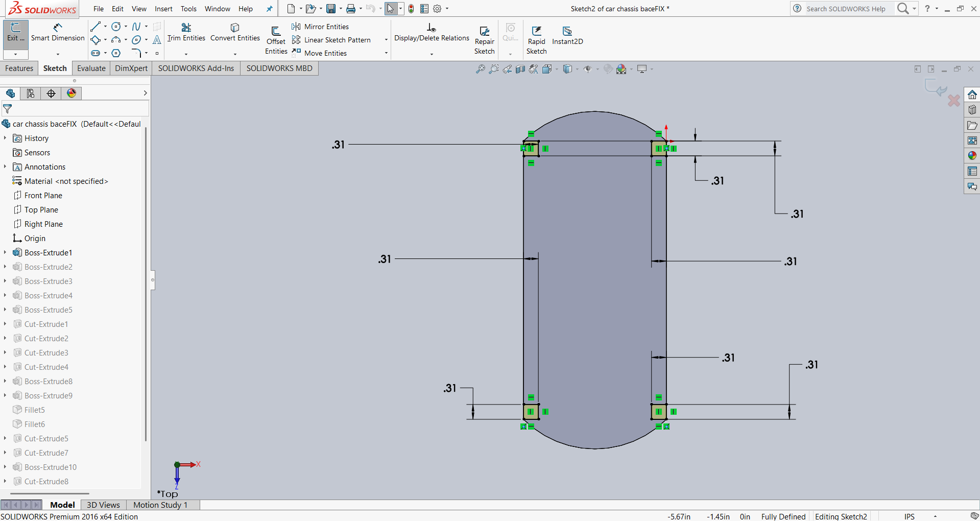
Task: Select the Spline sketch tool
Action: pos(136,27)
